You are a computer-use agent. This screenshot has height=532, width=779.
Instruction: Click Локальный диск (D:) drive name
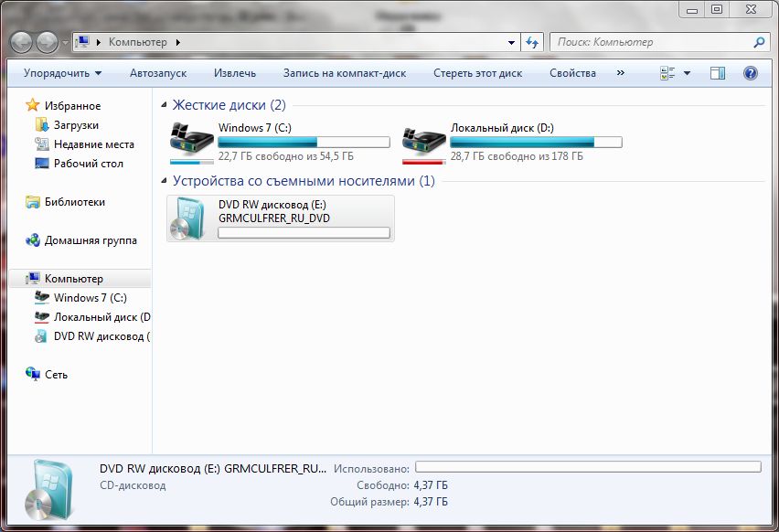502,128
